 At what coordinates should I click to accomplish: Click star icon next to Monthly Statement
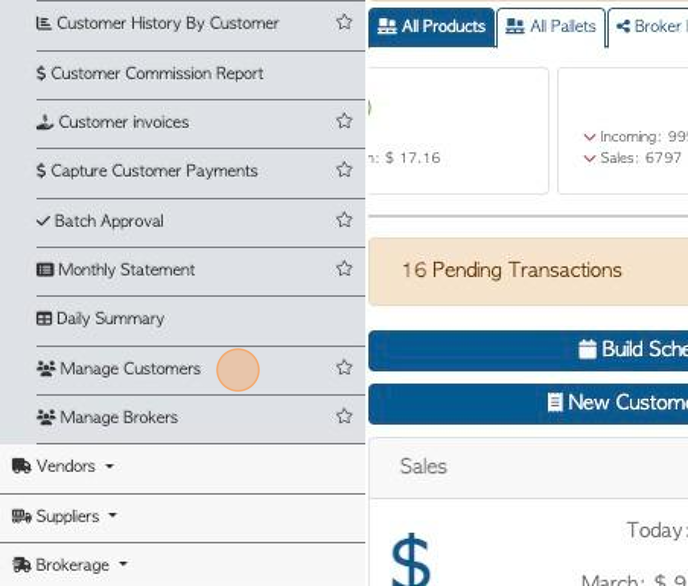click(344, 268)
